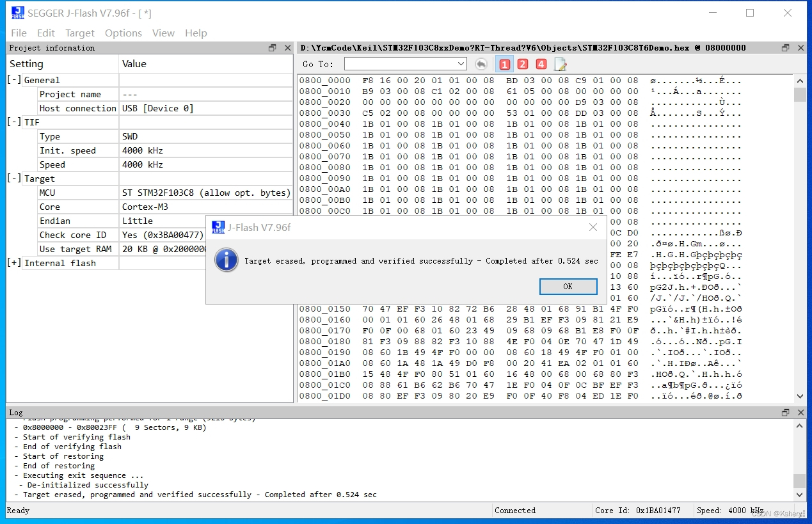Collapse the General settings group

pos(14,80)
